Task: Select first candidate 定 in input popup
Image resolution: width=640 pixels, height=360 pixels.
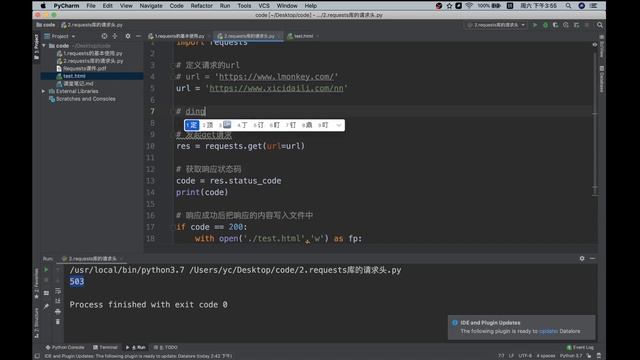Action: [191, 125]
